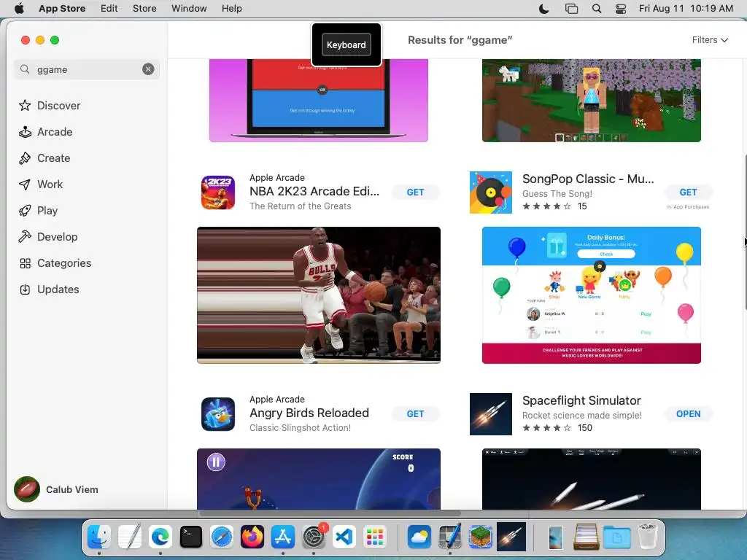This screenshot has width=747, height=560.
Task: Get NBA 2K23 Arcade Edition
Action: (415, 192)
